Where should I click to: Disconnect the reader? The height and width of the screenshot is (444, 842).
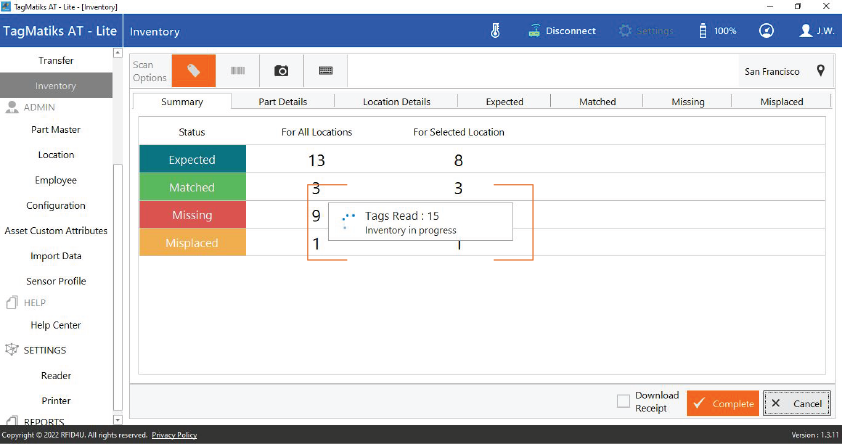pos(561,31)
